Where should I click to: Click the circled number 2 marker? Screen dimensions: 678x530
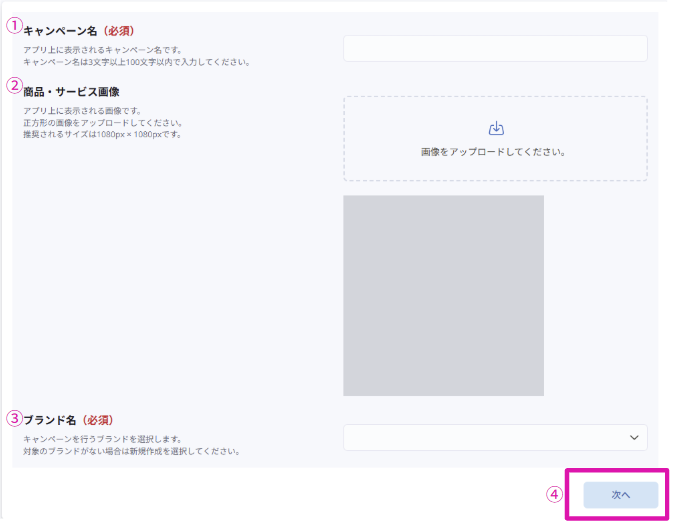click(x=14, y=85)
